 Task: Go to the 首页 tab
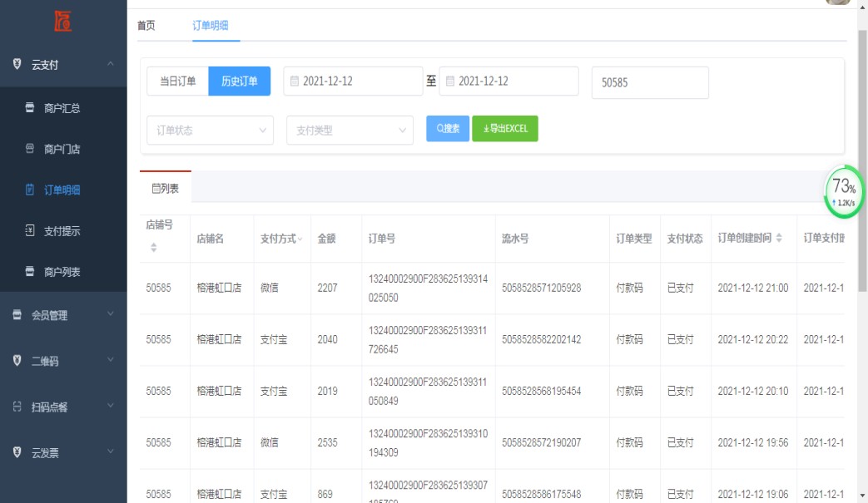click(x=146, y=26)
